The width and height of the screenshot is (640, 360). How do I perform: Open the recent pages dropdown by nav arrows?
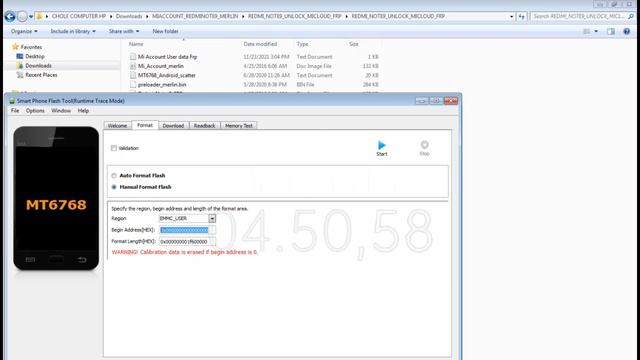[31, 17]
